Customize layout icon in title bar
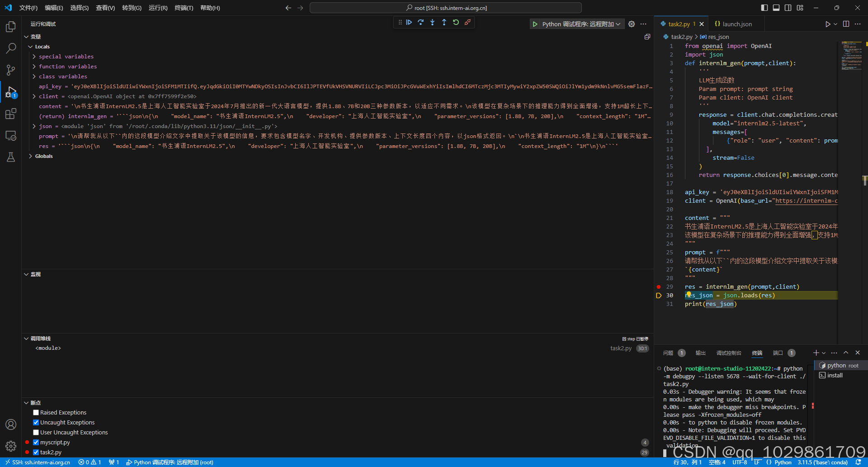 (x=800, y=8)
